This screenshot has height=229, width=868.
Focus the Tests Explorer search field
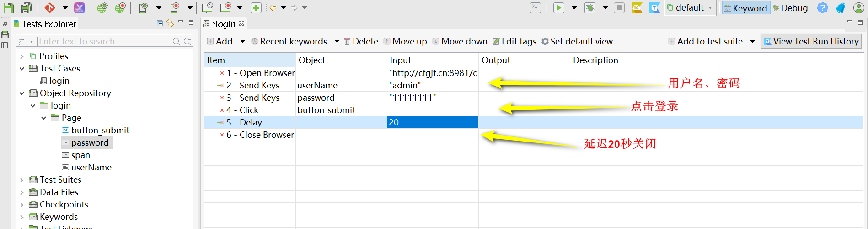click(104, 41)
